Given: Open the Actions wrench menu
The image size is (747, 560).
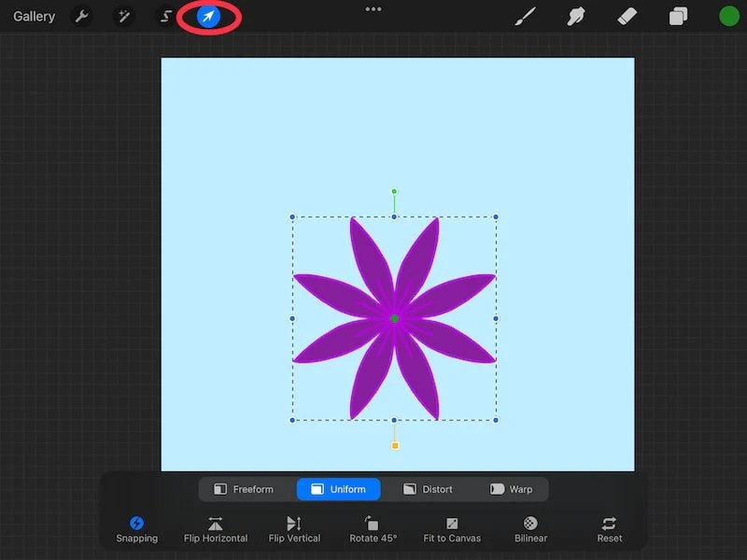Looking at the screenshot, I should pyautogui.click(x=81, y=16).
